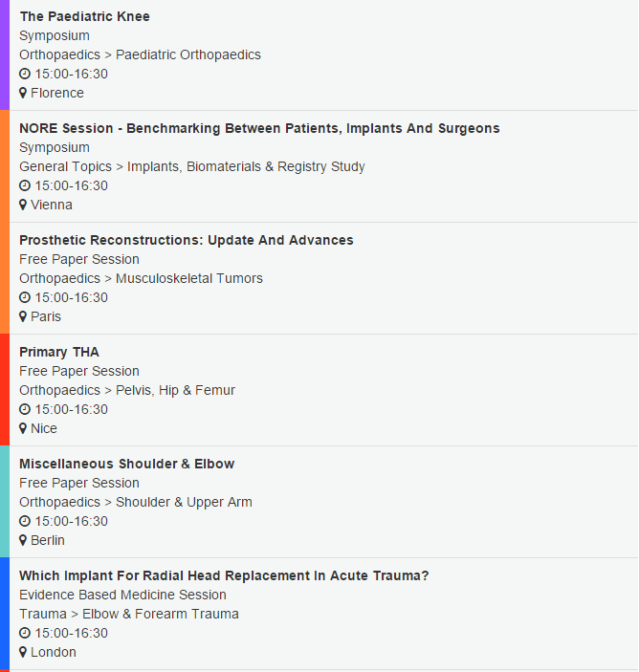Click the map pin icon next to London
Viewport: 639px width, 672px height.
[23, 652]
